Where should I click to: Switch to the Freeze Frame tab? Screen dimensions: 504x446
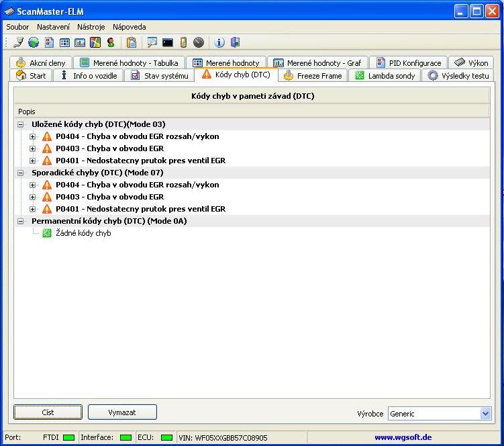[313, 76]
